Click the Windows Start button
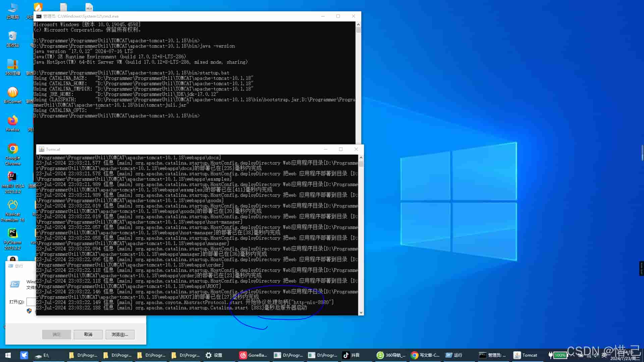The image size is (644, 362). (8, 355)
